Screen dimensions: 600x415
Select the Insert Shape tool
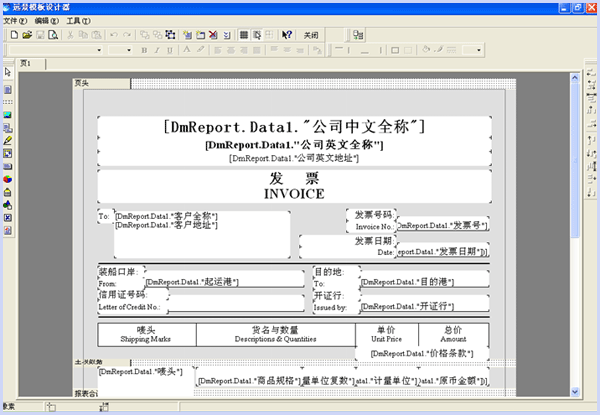click(8, 205)
